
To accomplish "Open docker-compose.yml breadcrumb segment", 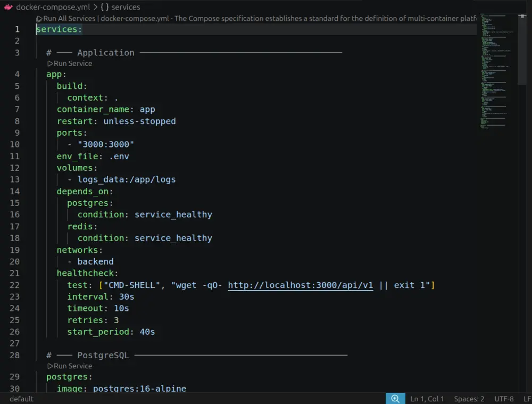I will tap(53, 7).
